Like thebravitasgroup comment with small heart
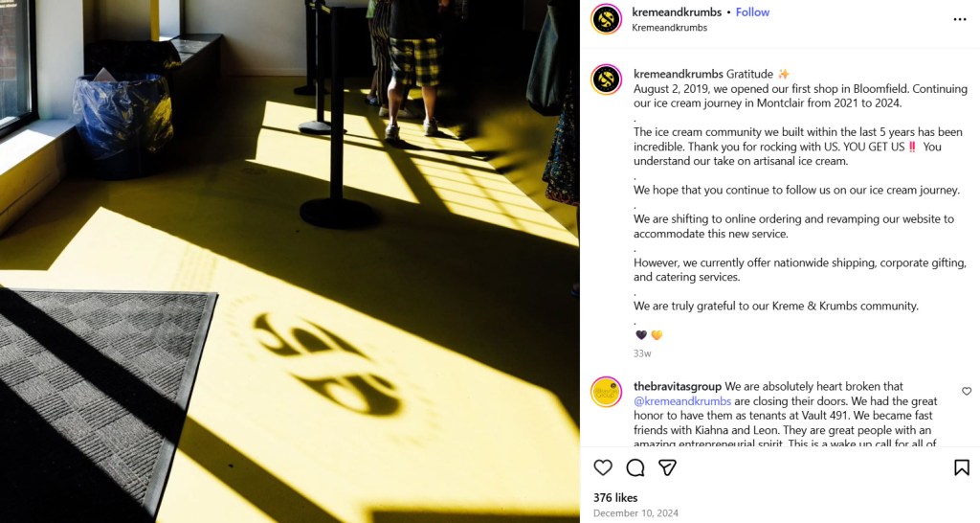This screenshot has height=523, width=980. pos(967,391)
